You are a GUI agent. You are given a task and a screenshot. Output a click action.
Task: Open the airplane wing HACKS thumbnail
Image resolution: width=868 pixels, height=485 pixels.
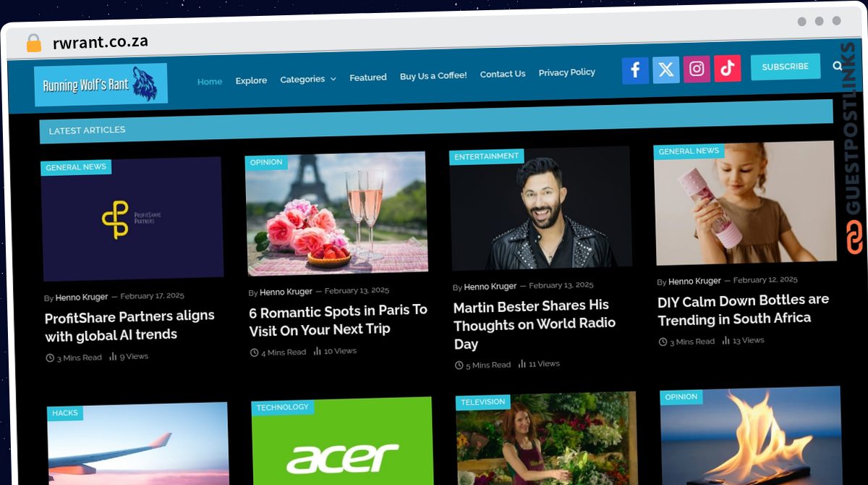pos(138,445)
